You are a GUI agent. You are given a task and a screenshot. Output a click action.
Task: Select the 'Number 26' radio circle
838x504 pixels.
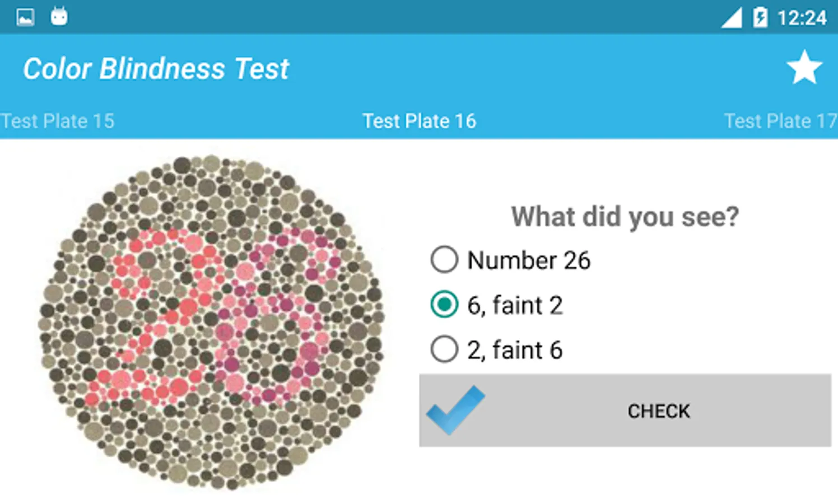444,260
